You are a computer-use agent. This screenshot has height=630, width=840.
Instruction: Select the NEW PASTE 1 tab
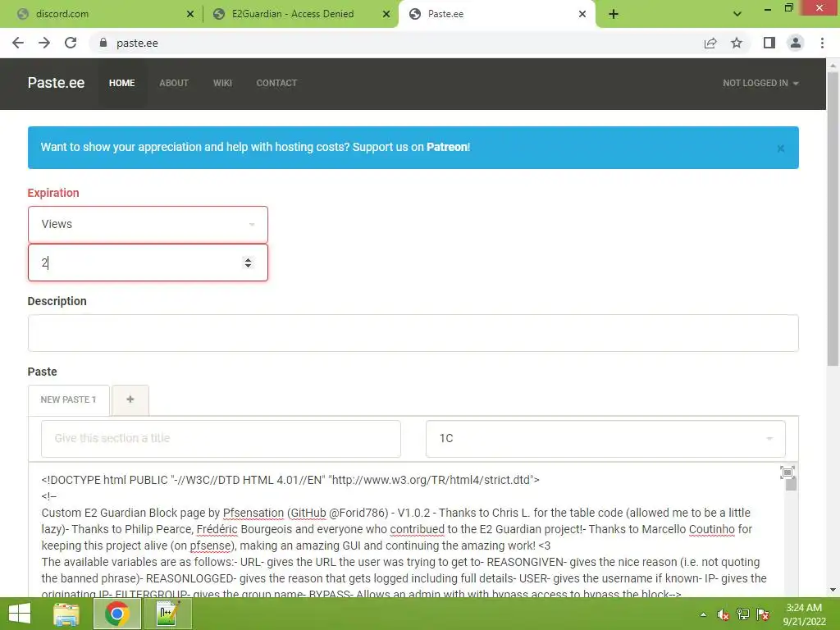pos(69,400)
